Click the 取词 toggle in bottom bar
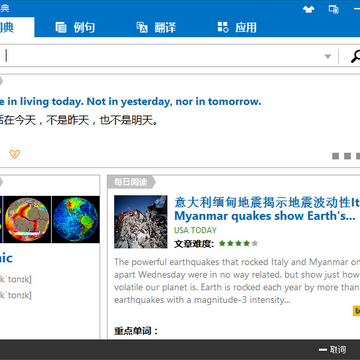 [x=332, y=350]
